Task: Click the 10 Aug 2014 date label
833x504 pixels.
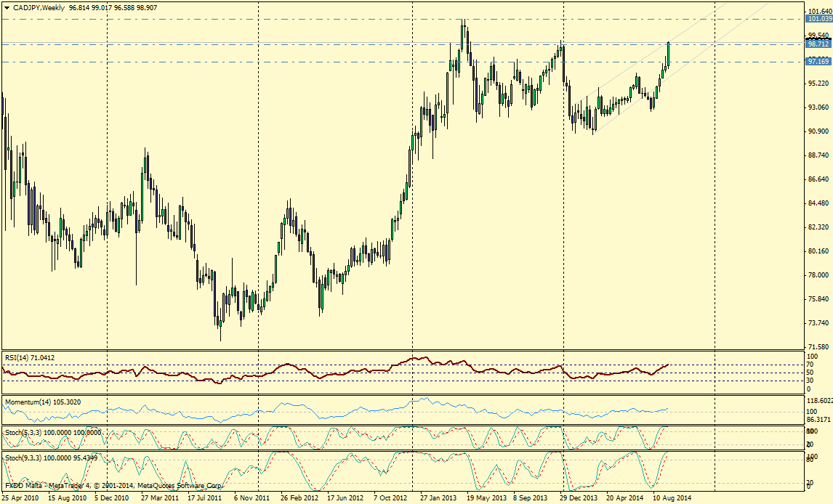Action: coord(671,498)
